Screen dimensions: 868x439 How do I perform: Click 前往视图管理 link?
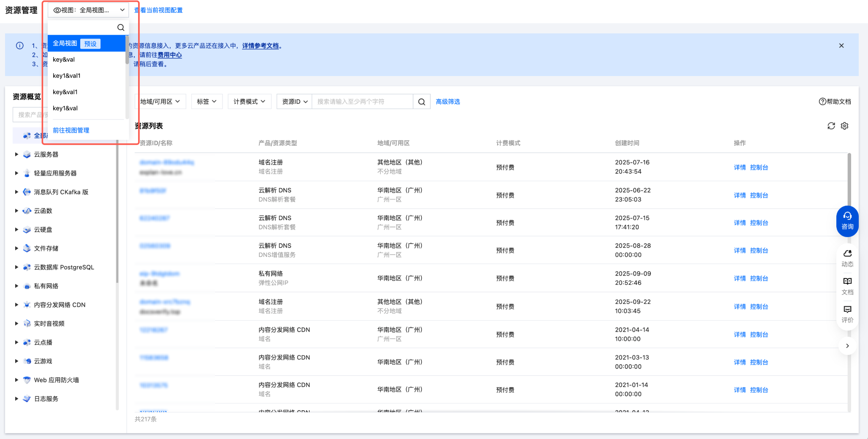click(71, 130)
